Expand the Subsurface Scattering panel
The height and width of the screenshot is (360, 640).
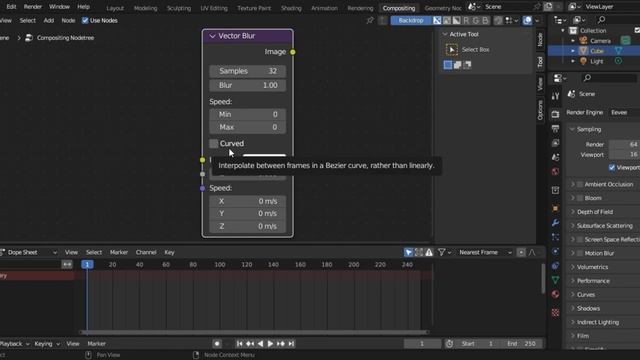pyautogui.click(x=572, y=226)
